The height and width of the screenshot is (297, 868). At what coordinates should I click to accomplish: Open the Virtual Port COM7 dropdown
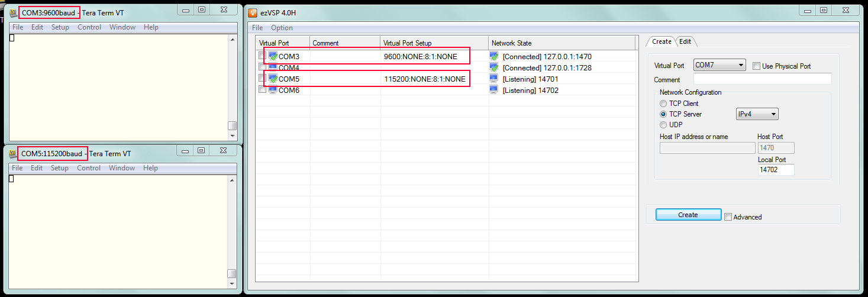point(719,65)
